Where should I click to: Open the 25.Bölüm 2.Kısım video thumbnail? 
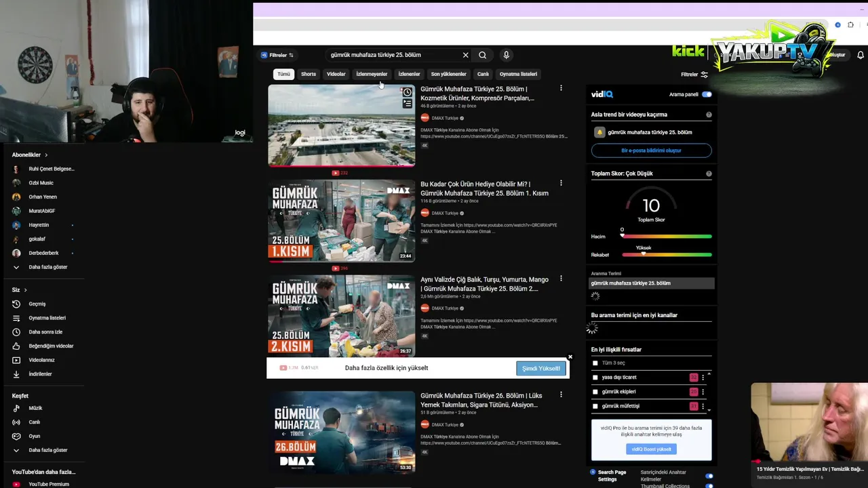click(x=341, y=316)
